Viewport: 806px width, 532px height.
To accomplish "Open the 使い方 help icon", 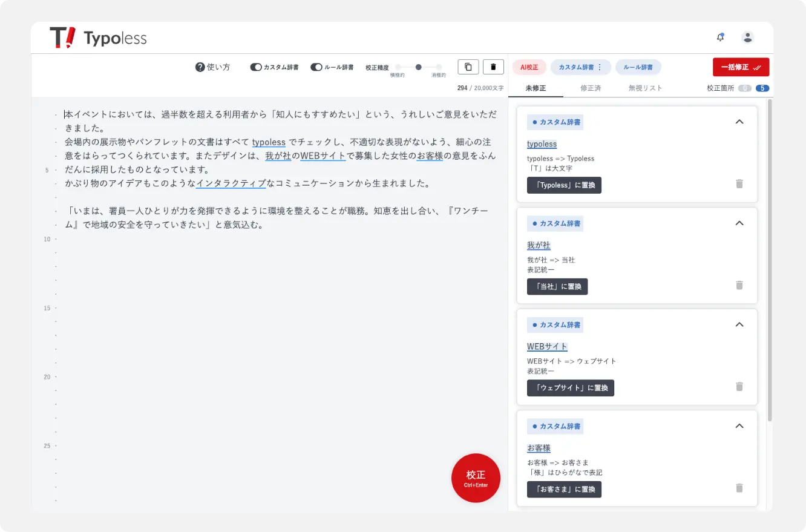I will point(200,67).
